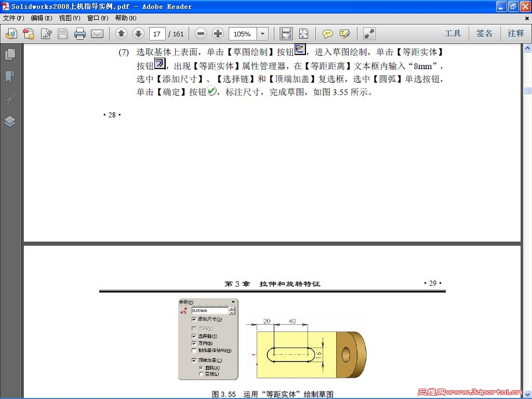Click the chapter header 第3章 拉伸和旋转特征
Viewport: 532px width, 399px height.
click(x=272, y=284)
